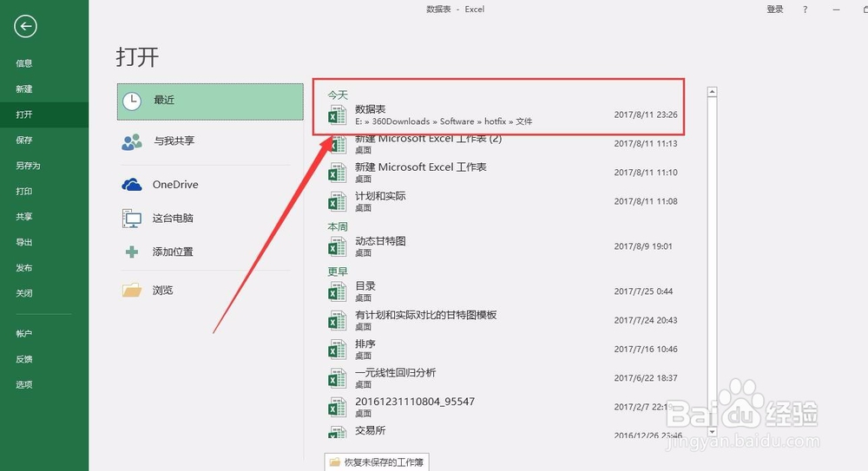Select the 最近 location label
This screenshot has height=471, width=868.
164,100
